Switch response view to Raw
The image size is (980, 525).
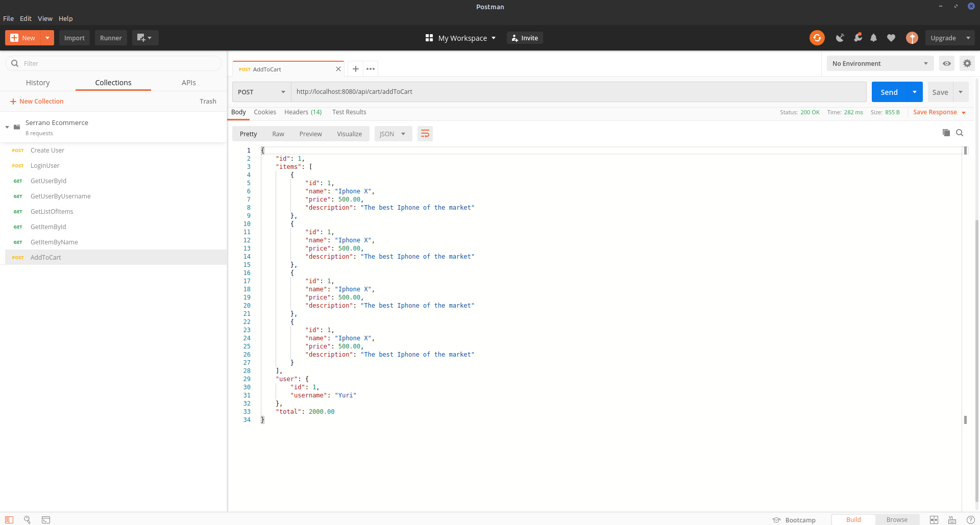tap(278, 134)
